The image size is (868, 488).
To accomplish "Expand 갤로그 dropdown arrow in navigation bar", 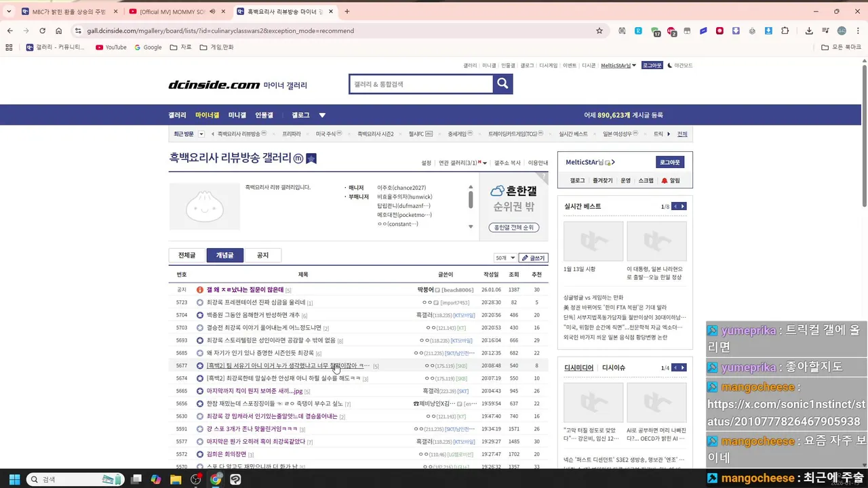I will [x=322, y=115].
